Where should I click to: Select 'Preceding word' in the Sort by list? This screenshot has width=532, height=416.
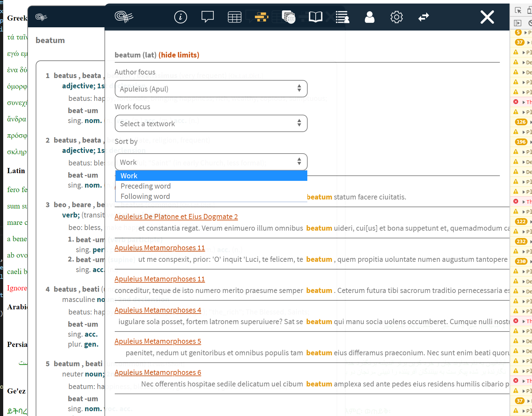pyautogui.click(x=145, y=186)
